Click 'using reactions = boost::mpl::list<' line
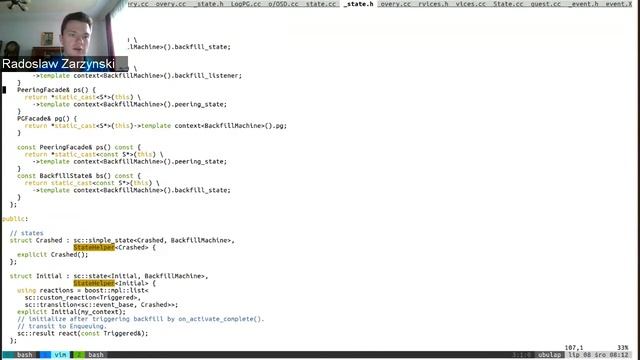The height and width of the screenshot is (360, 640). 83,291
